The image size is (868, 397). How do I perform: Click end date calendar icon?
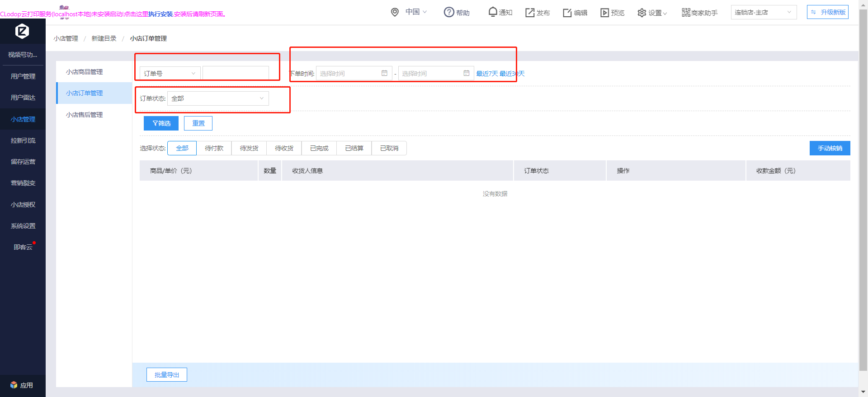pos(466,73)
